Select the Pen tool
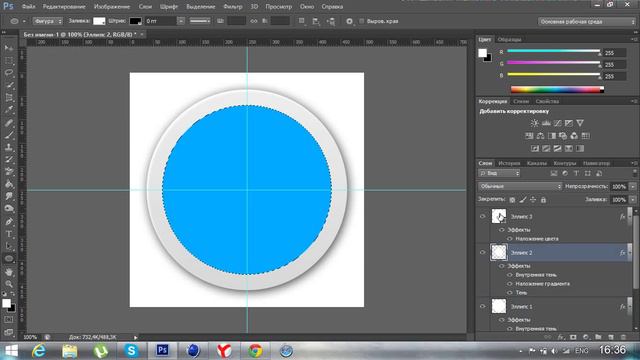Screen dimensions: 640x360 [9, 222]
